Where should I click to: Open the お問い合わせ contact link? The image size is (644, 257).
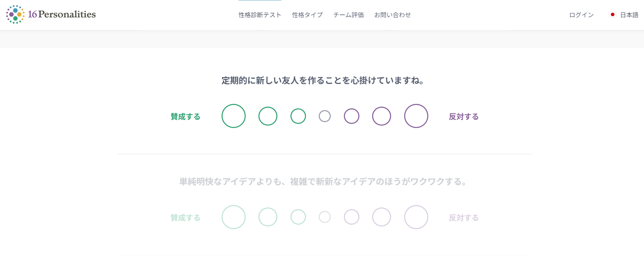click(392, 15)
